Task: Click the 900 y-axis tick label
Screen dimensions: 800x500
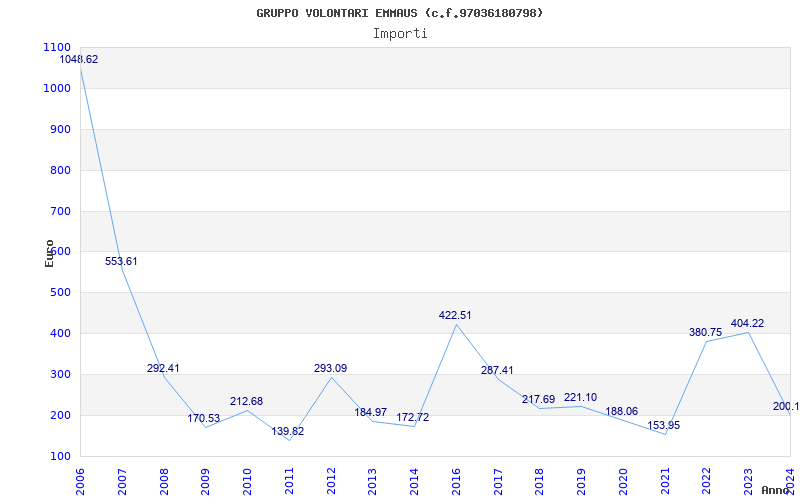Action: (60, 130)
